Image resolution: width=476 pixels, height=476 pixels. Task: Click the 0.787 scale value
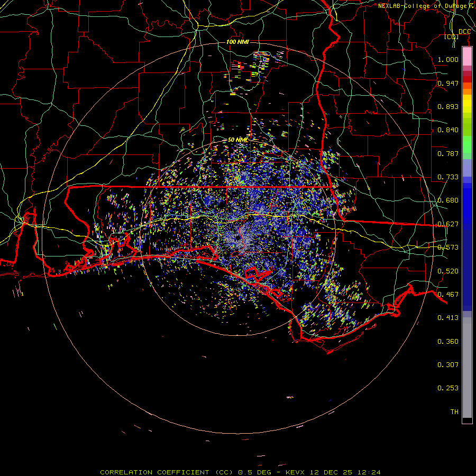(x=448, y=153)
